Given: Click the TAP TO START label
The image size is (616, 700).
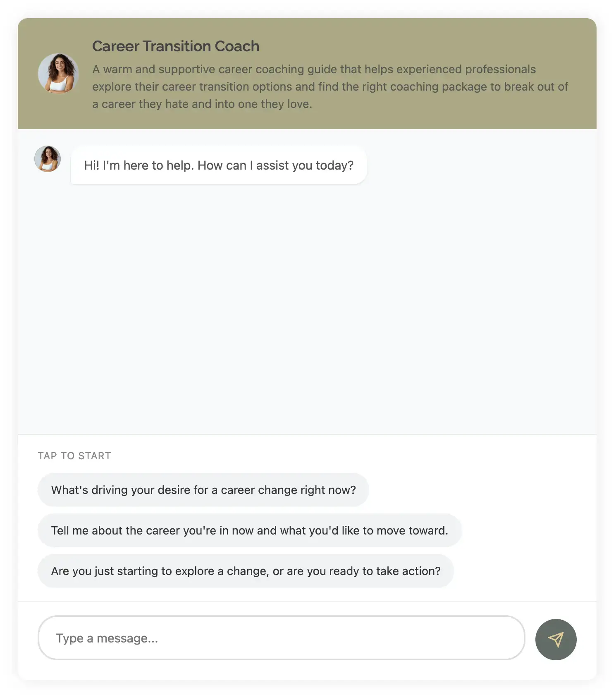Looking at the screenshot, I should [74, 455].
